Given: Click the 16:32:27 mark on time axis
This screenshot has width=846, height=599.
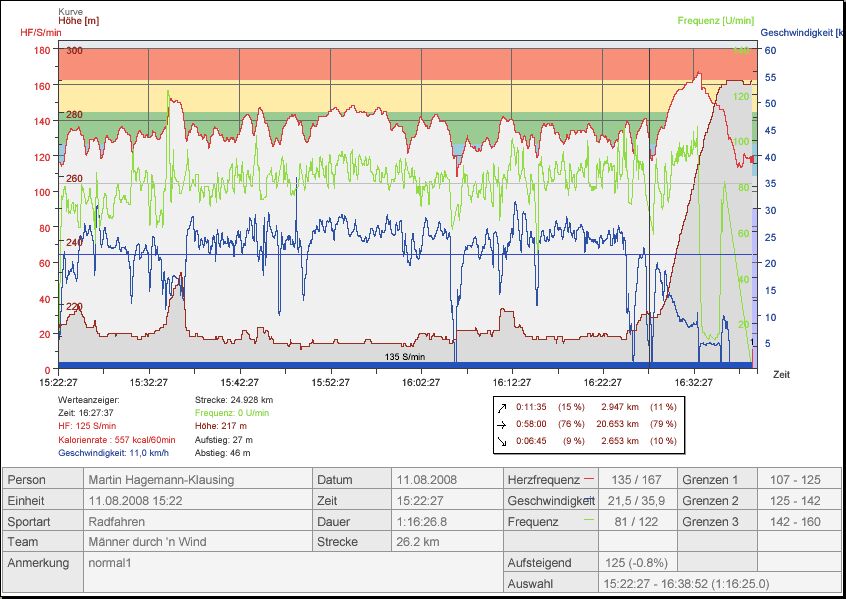Looking at the screenshot, I should click(693, 382).
